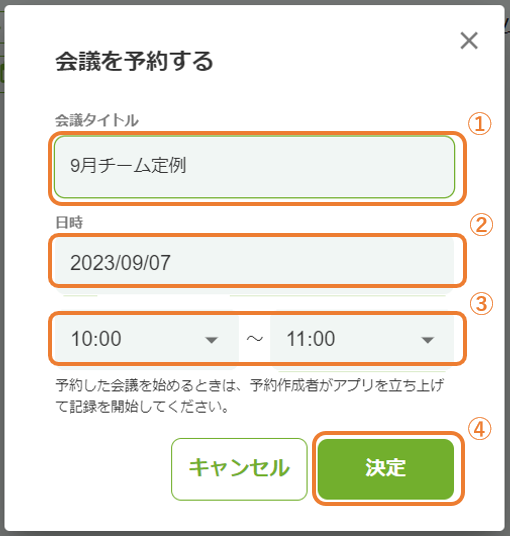Click the circled number 2 annotation
The height and width of the screenshot is (536, 510).
click(481, 225)
